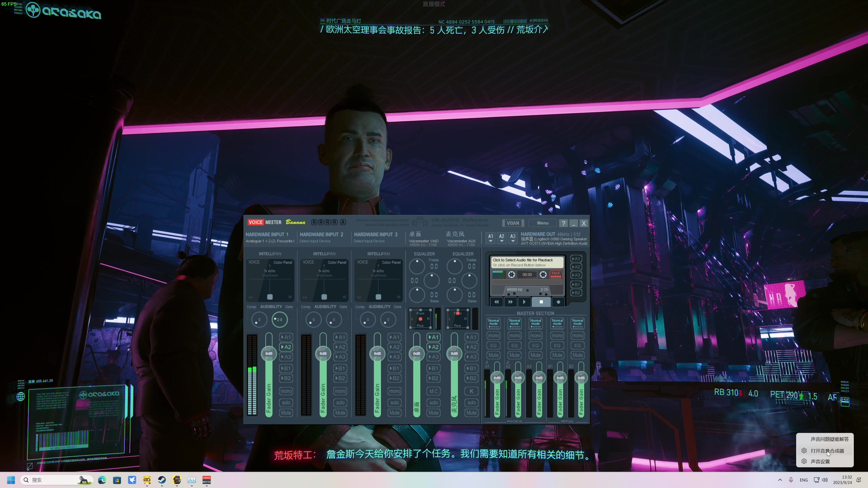Click the Comp. knob of Hardware Input 1

point(259,320)
